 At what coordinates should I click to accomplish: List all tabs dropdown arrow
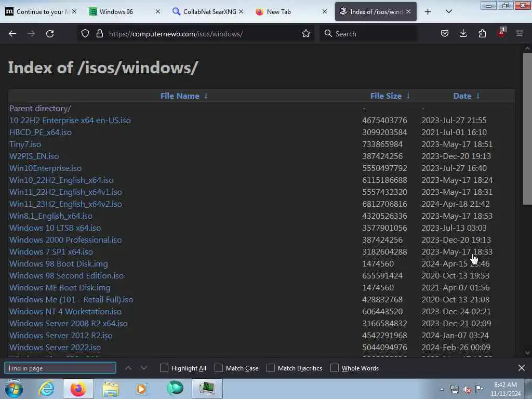tap(448, 12)
